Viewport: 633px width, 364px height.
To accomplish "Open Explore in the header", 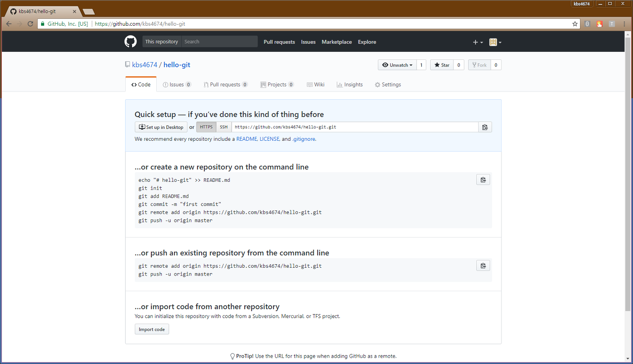I will [x=367, y=42].
